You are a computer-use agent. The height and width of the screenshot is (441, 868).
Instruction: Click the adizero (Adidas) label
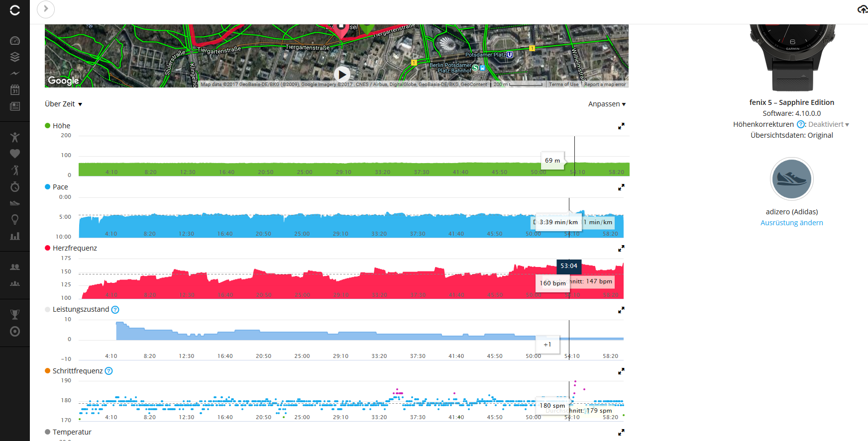click(x=791, y=212)
